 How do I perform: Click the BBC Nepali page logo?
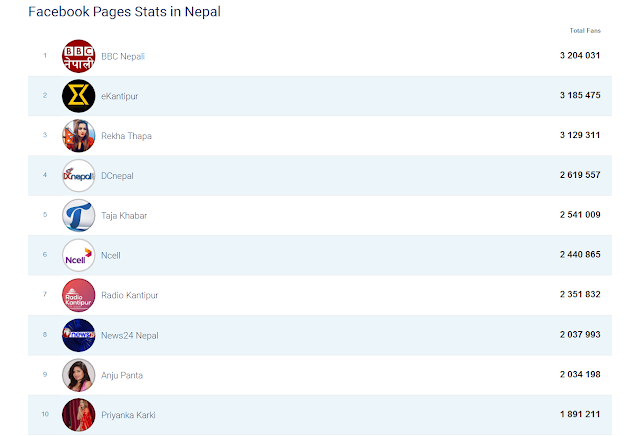coord(78,56)
